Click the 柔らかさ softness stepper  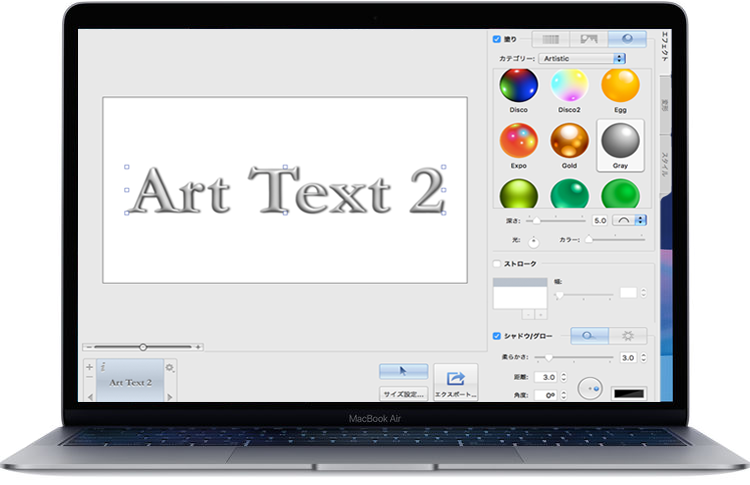(643, 357)
